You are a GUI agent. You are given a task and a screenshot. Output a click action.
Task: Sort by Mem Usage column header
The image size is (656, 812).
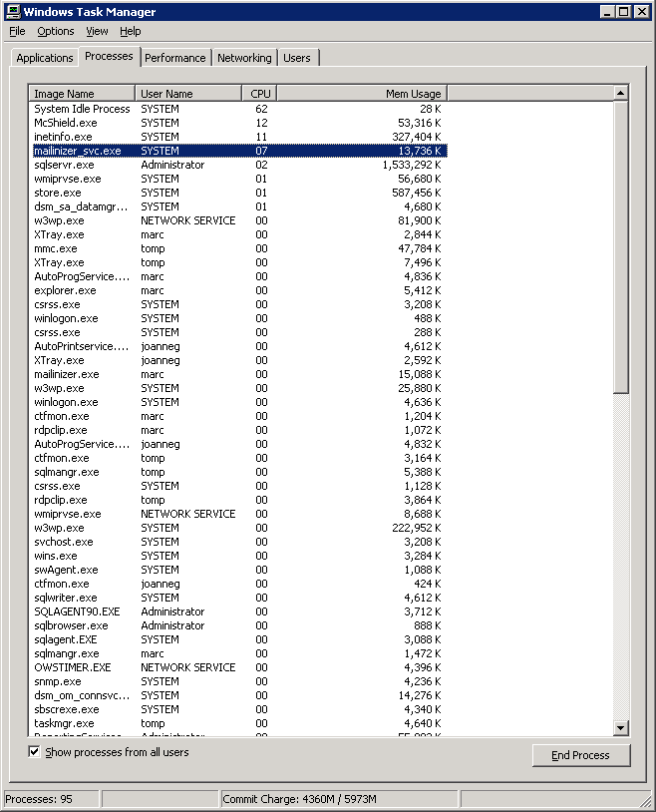[362, 94]
